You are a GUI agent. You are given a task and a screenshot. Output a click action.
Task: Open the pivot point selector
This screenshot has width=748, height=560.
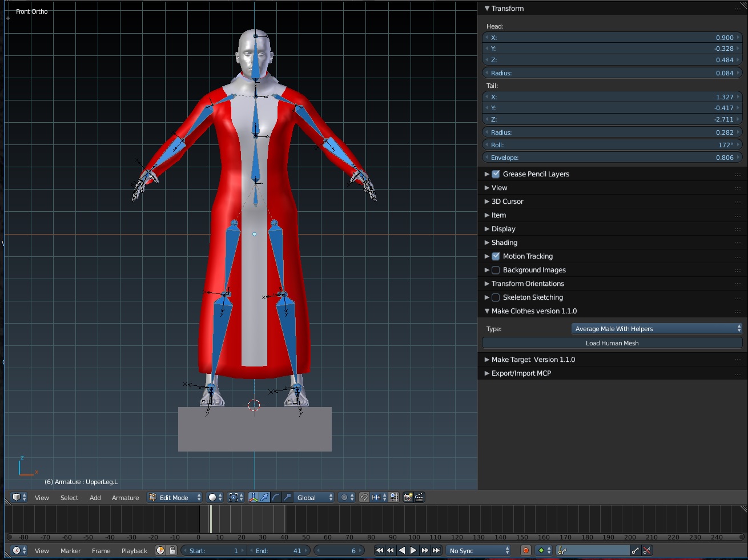(236, 497)
